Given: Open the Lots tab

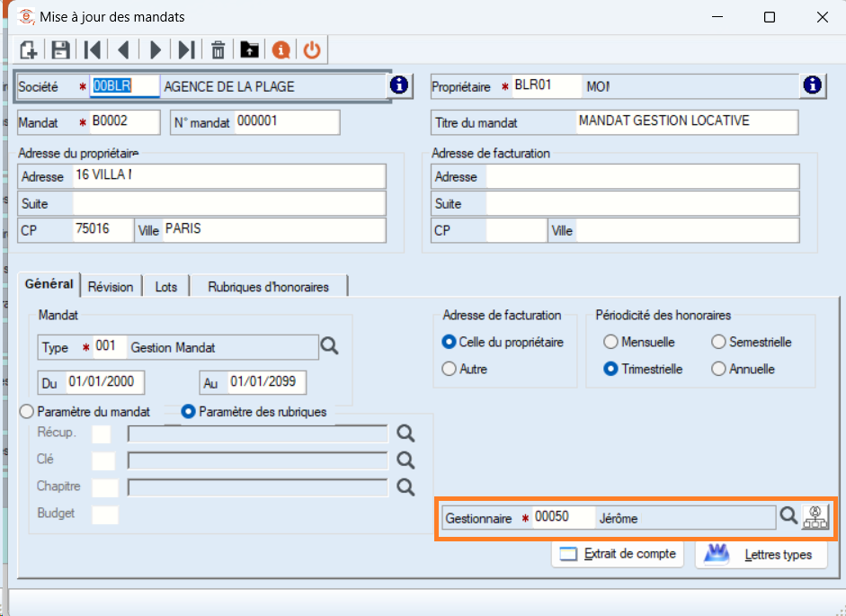Looking at the screenshot, I should pyautogui.click(x=166, y=287).
